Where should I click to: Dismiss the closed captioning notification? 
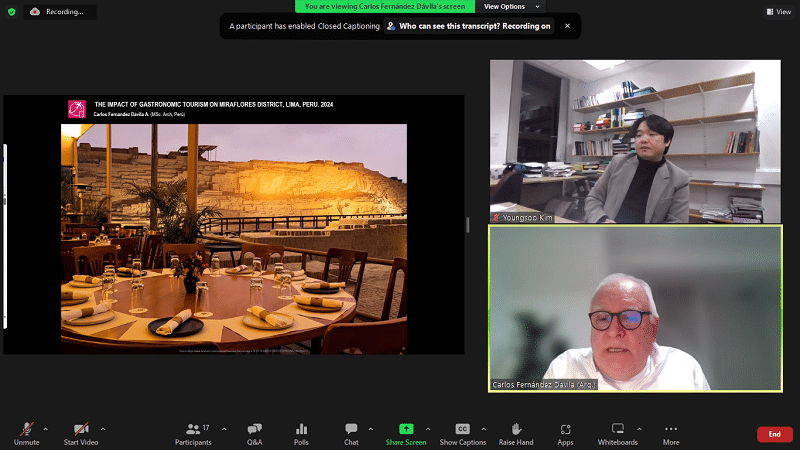pyautogui.click(x=568, y=26)
